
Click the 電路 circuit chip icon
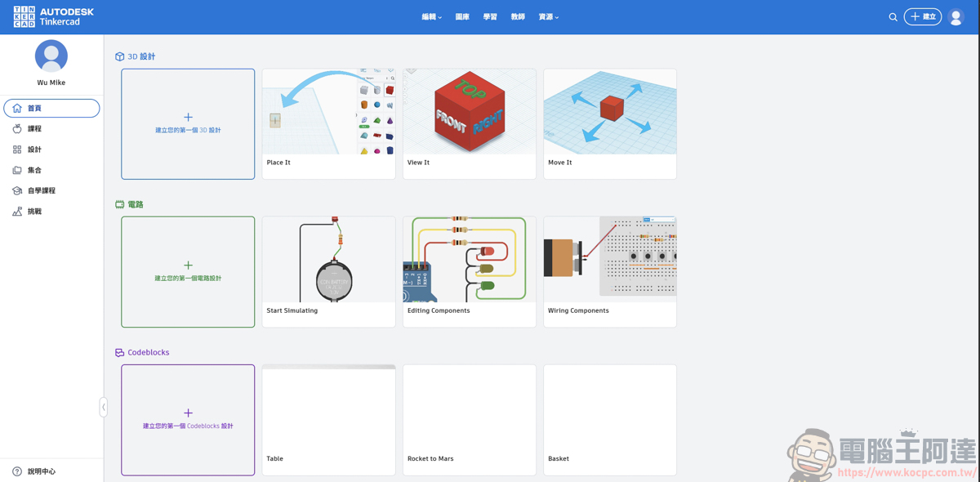pyautogui.click(x=120, y=204)
